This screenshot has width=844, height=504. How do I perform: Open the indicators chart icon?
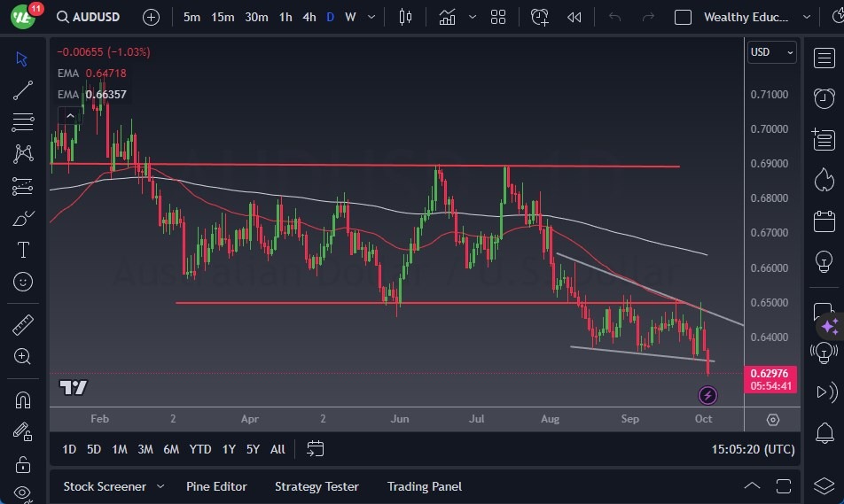[447, 17]
